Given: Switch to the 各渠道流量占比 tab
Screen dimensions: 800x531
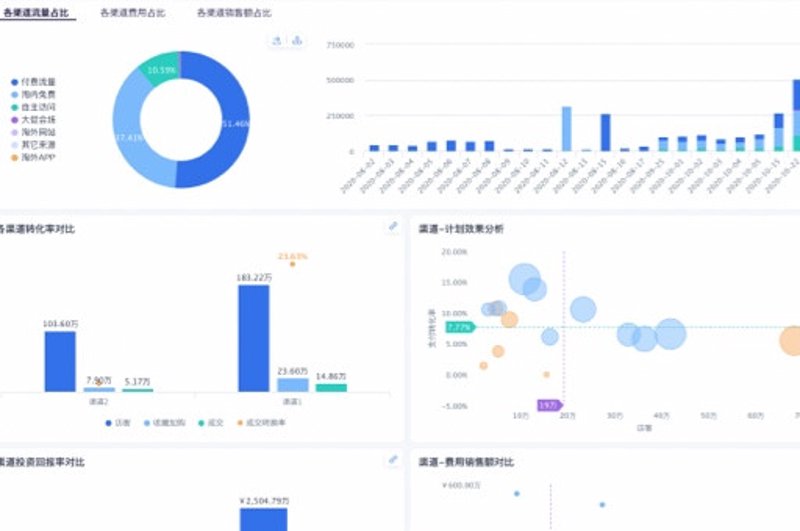Looking at the screenshot, I should pos(36,13).
